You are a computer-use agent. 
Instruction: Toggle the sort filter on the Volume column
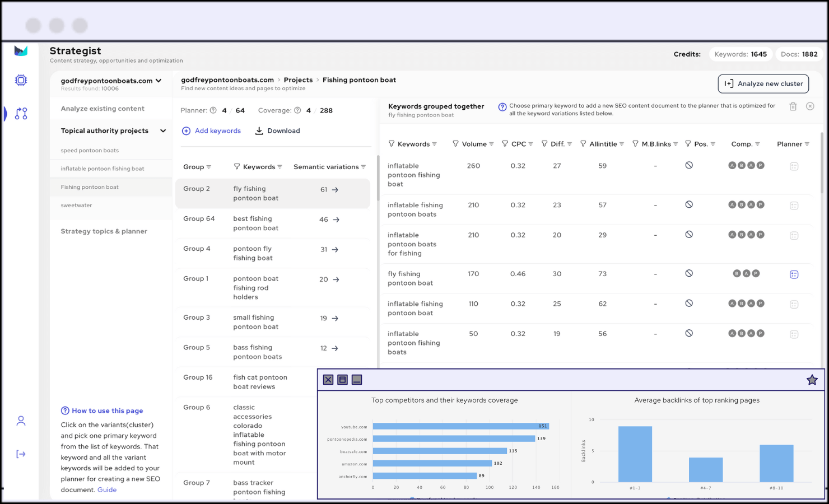tap(492, 144)
